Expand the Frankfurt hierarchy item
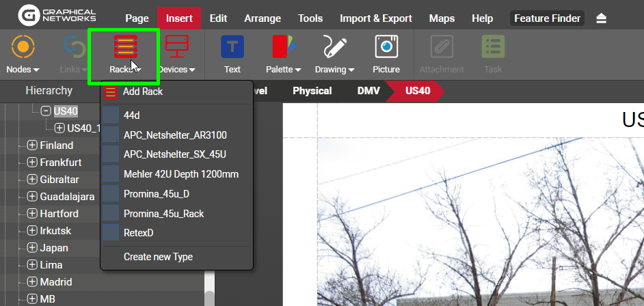 point(32,163)
